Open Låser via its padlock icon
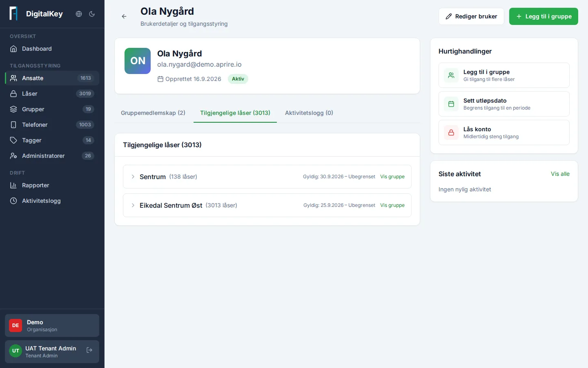The image size is (588, 368). (13, 94)
